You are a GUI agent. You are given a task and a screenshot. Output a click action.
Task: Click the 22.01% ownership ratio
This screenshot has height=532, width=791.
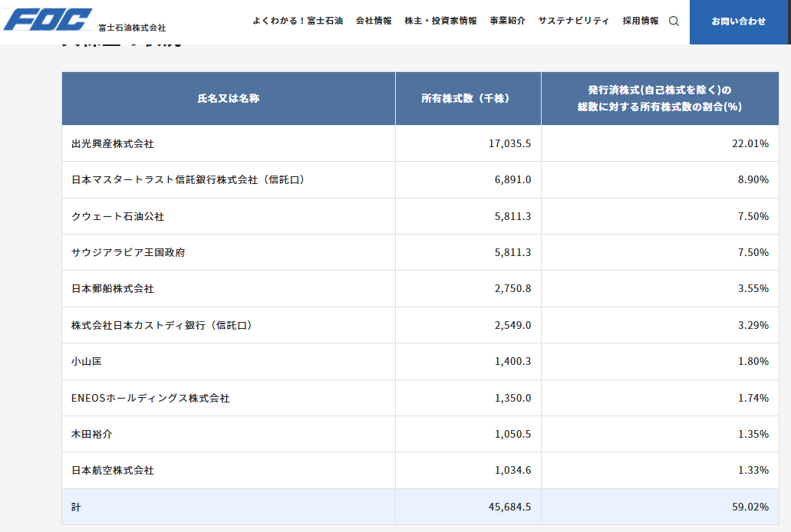tap(750, 143)
